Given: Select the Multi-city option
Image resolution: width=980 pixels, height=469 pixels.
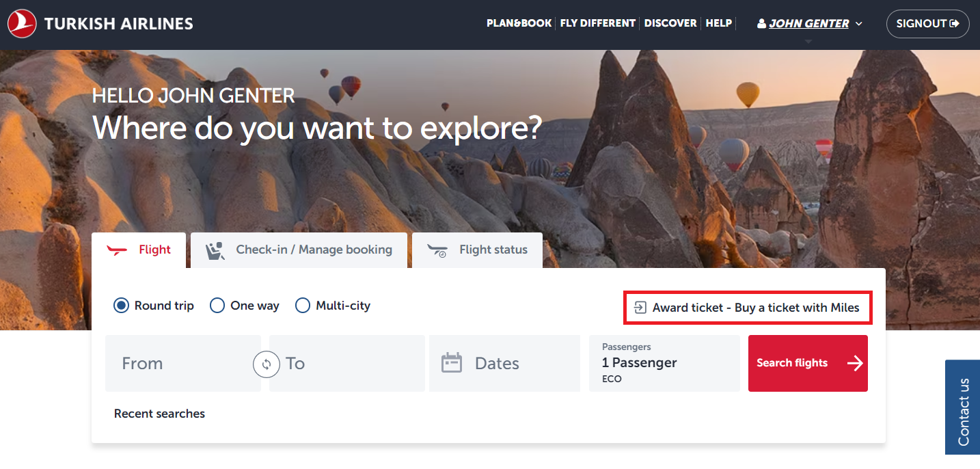Looking at the screenshot, I should pos(303,306).
